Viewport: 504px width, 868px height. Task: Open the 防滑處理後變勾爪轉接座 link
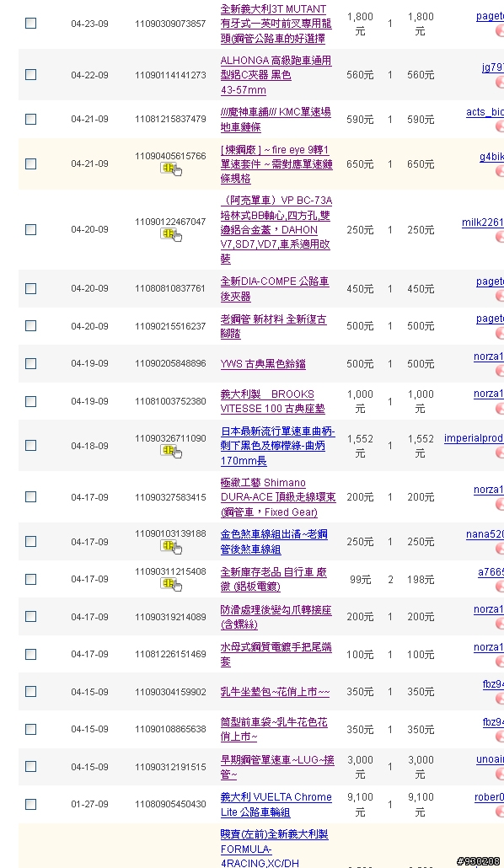pos(276,617)
